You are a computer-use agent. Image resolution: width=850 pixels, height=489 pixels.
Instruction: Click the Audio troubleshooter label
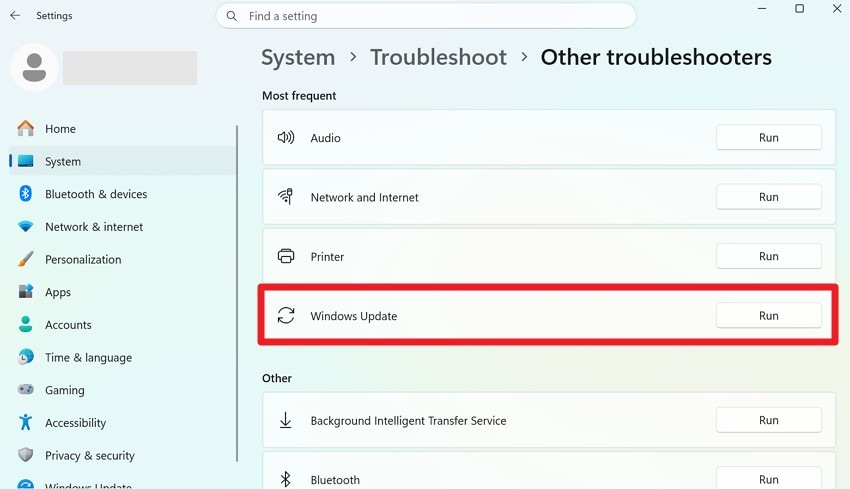click(325, 138)
